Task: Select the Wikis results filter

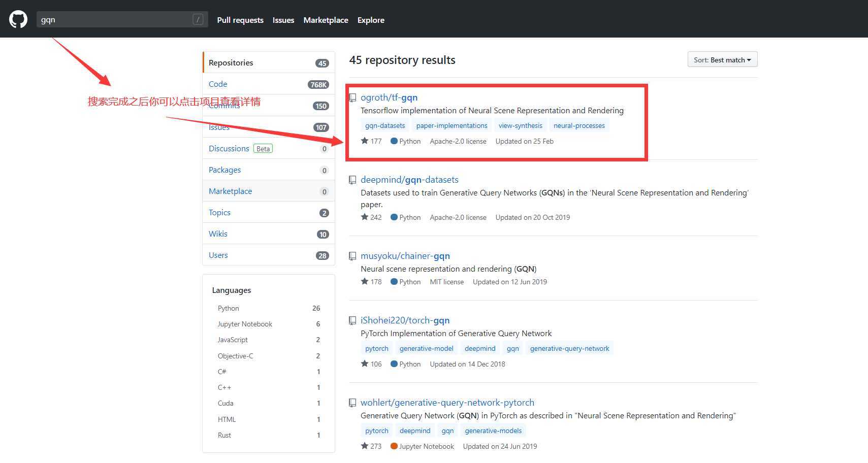Action: click(269, 234)
